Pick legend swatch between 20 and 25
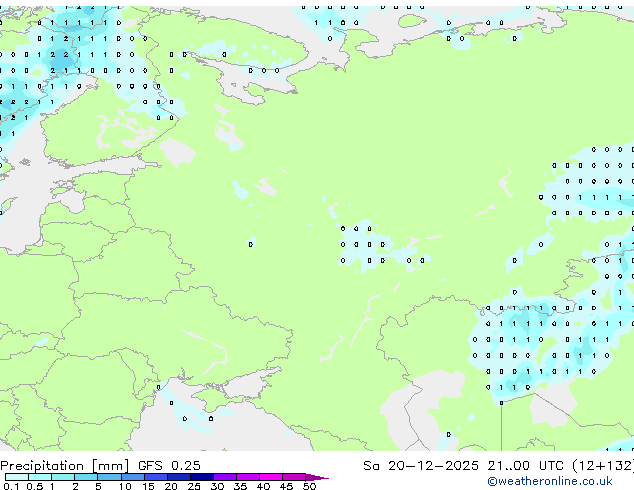634x490 pixels. click(178, 477)
